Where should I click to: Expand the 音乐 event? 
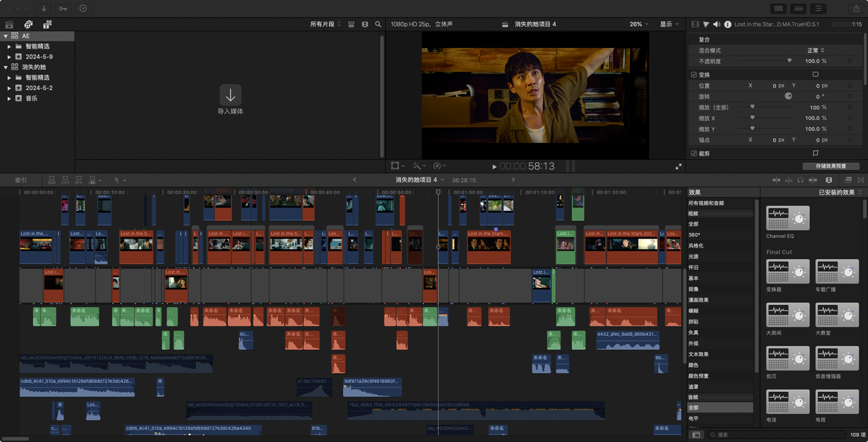9,98
